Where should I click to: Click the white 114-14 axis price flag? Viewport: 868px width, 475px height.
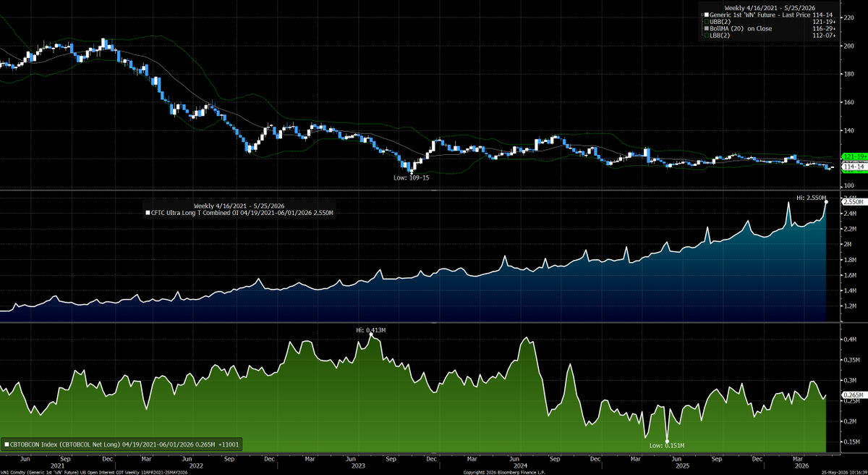tap(855, 167)
